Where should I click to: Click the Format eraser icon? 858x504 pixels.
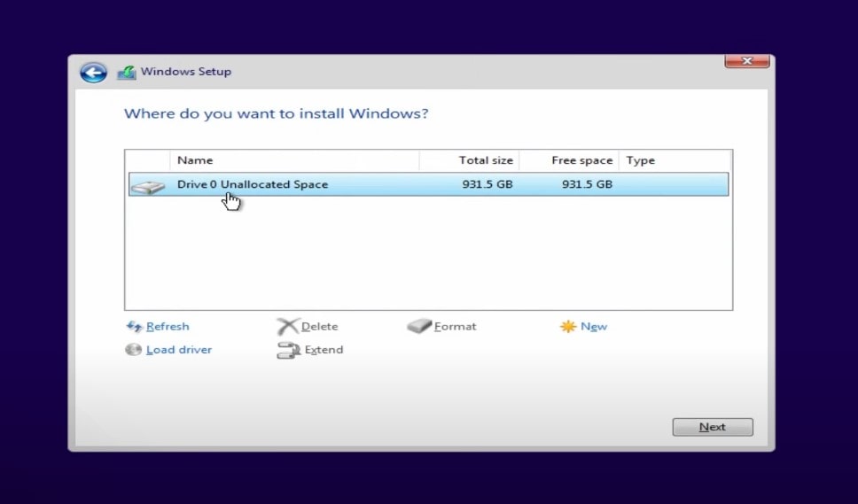point(419,327)
